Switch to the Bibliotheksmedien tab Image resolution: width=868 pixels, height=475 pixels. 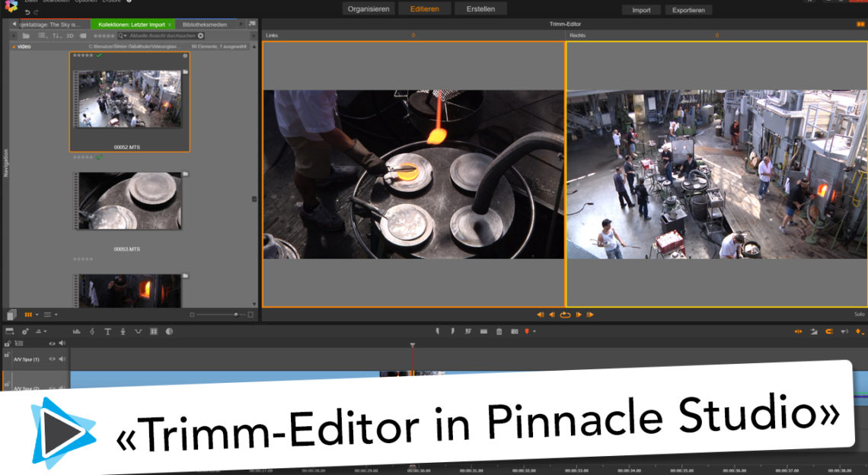click(206, 24)
